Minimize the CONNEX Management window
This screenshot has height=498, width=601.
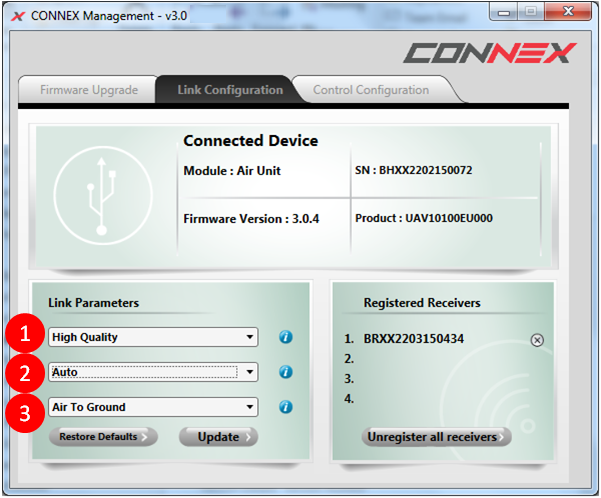(504, 13)
